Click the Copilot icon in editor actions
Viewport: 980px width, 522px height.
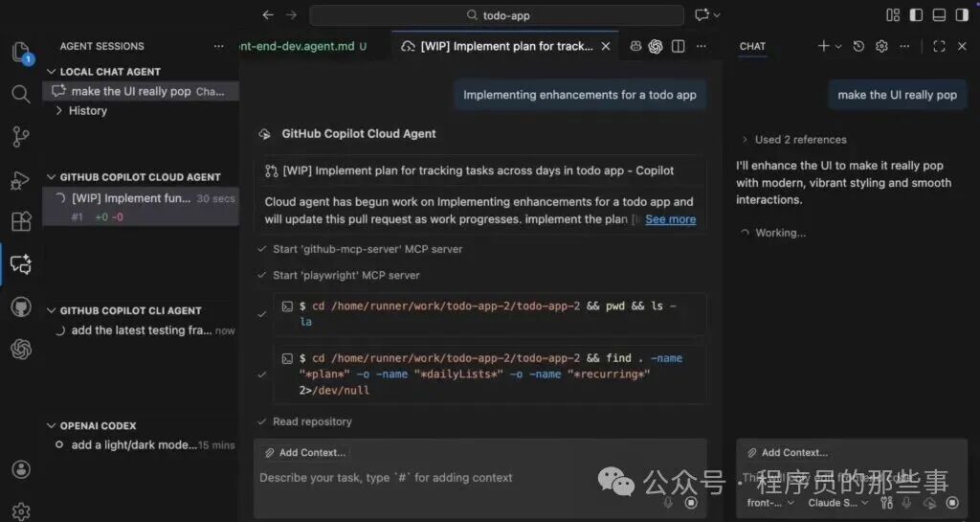[635, 46]
